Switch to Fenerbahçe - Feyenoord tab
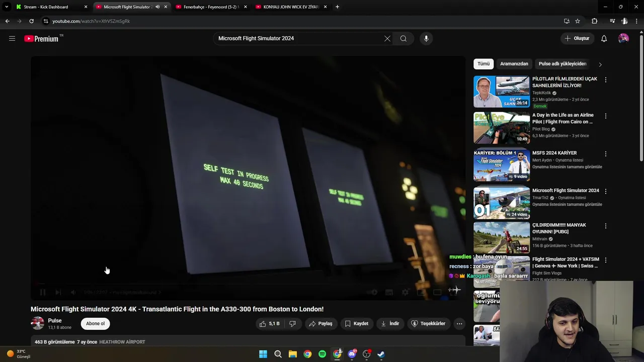This screenshot has height=362, width=644. click(211, 7)
